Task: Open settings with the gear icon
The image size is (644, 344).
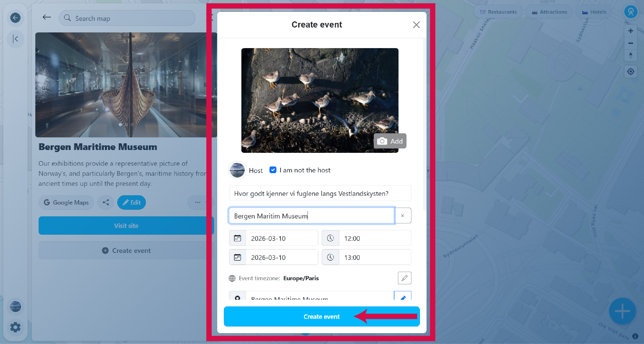Action: (x=15, y=327)
